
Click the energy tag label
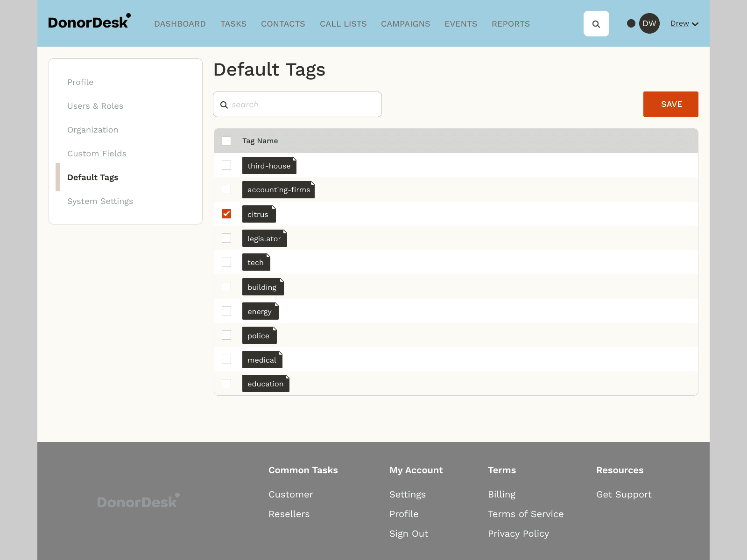[x=261, y=311]
